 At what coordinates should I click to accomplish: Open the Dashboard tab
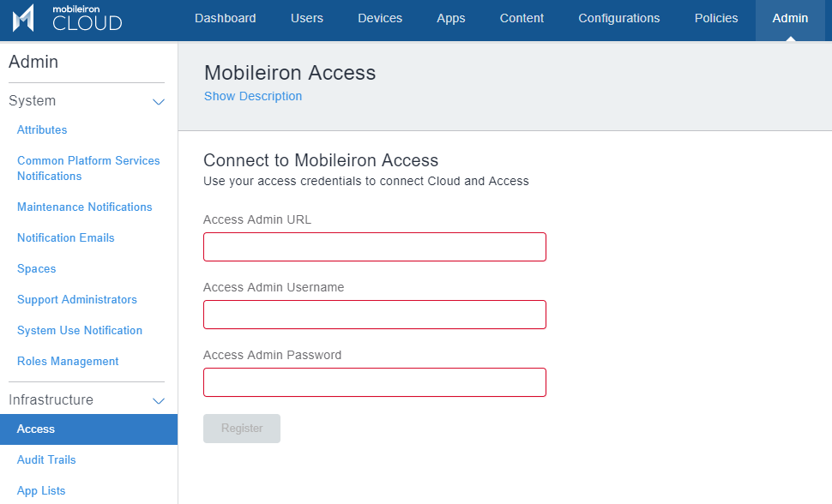225,19
